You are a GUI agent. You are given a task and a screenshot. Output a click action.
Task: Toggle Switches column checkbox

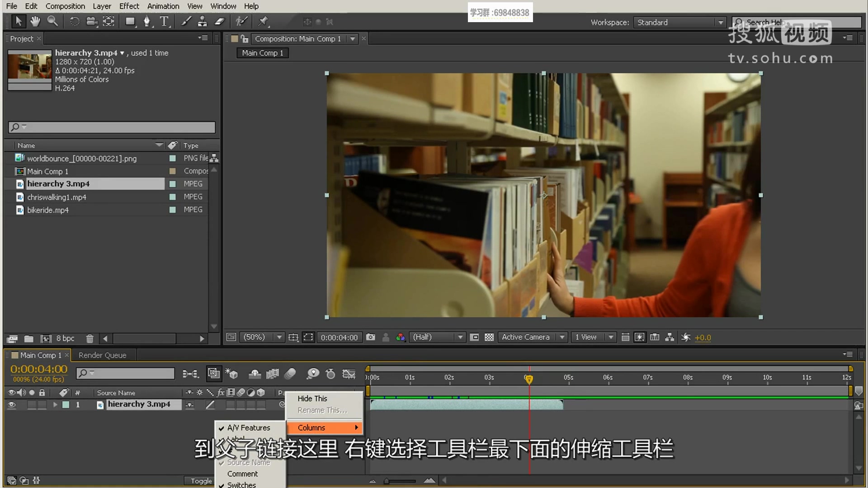[241, 484]
